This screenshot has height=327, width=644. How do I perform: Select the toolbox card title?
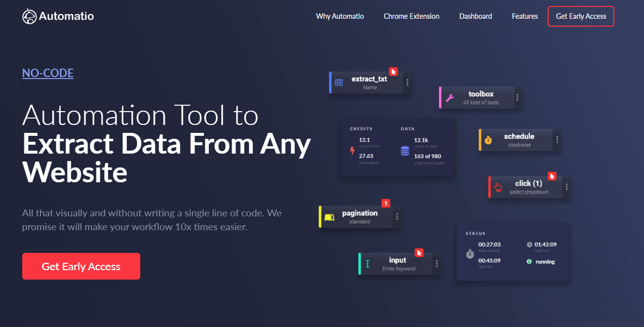tap(481, 94)
